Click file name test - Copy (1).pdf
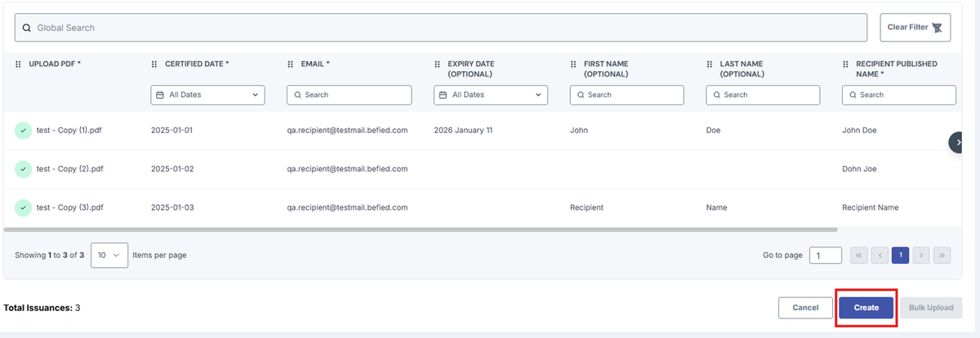This screenshot has height=338, width=980. [70, 130]
